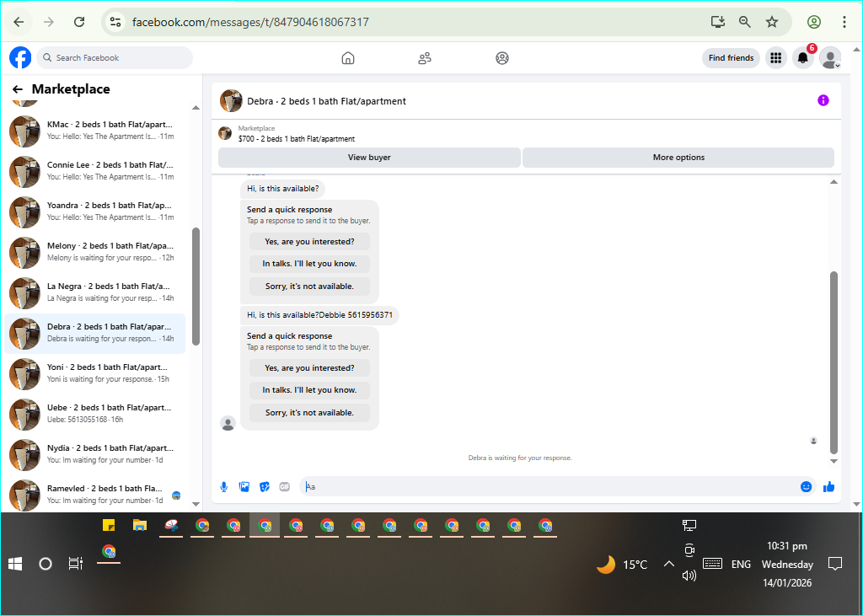Click the voice clip microphone icon
863x616 pixels.
tap(224, 486)
